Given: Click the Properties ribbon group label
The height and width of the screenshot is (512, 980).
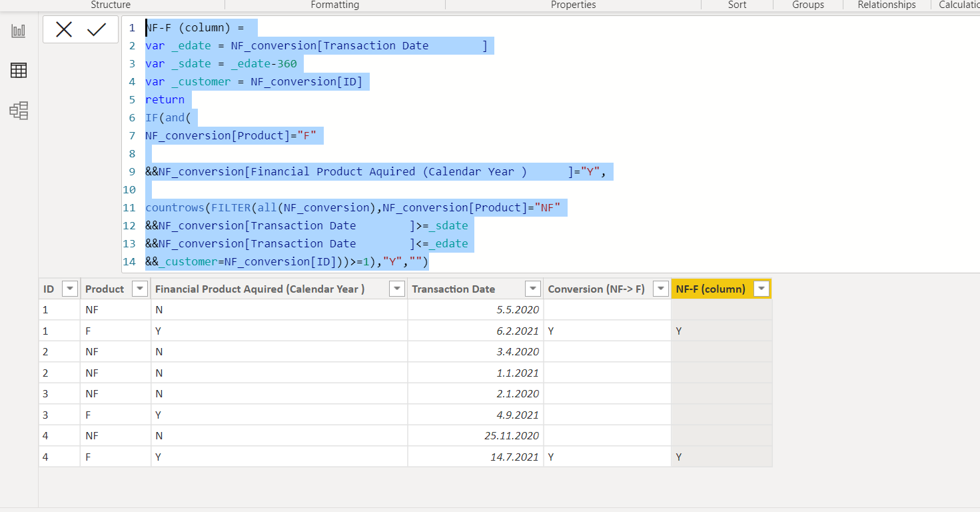Looking at the screenshot, I should [x=574, y=5].
